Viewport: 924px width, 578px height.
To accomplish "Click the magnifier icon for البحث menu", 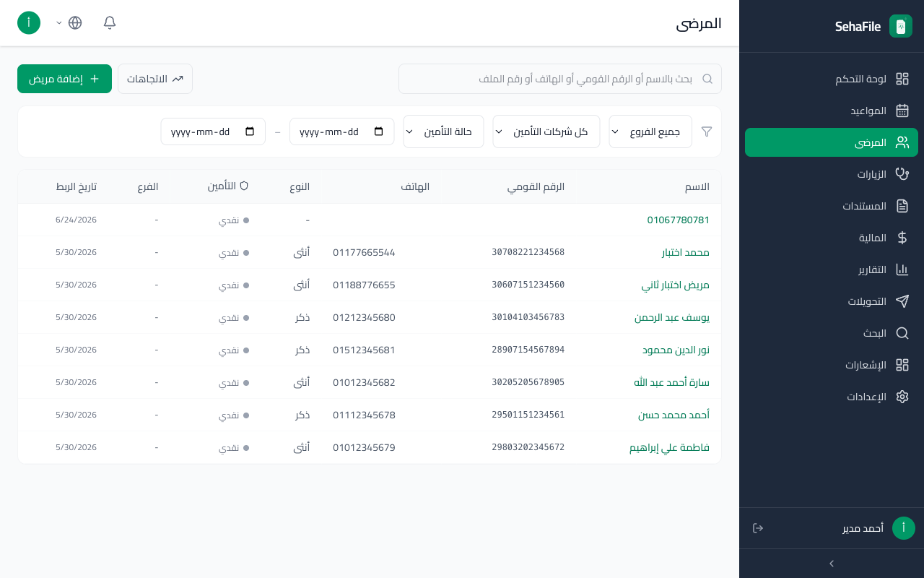I will (902, 333).
